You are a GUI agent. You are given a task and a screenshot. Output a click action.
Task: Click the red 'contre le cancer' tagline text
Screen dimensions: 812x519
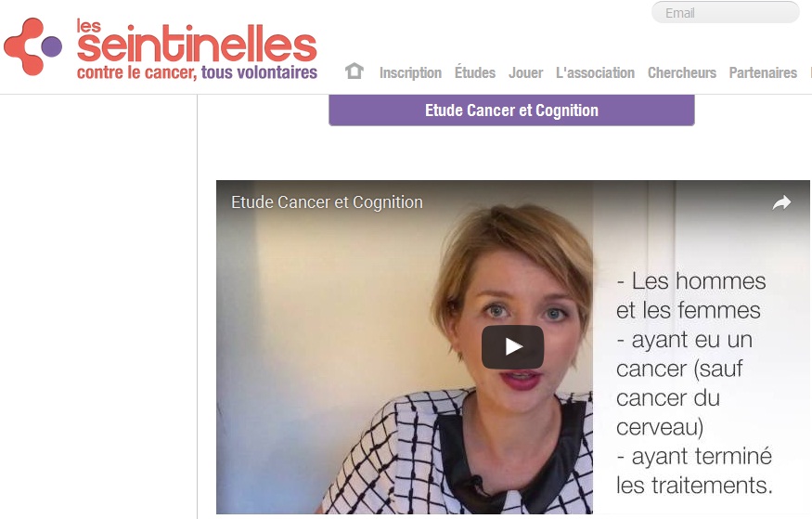click(136, 72)
